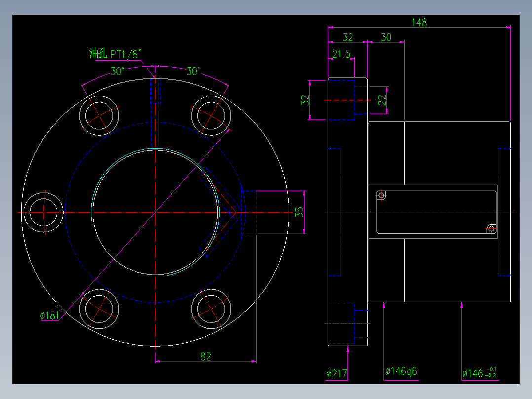Screen dimensions: 532x399
Task: Click the lower-left bolt hole circle
Action: [99, 309]
